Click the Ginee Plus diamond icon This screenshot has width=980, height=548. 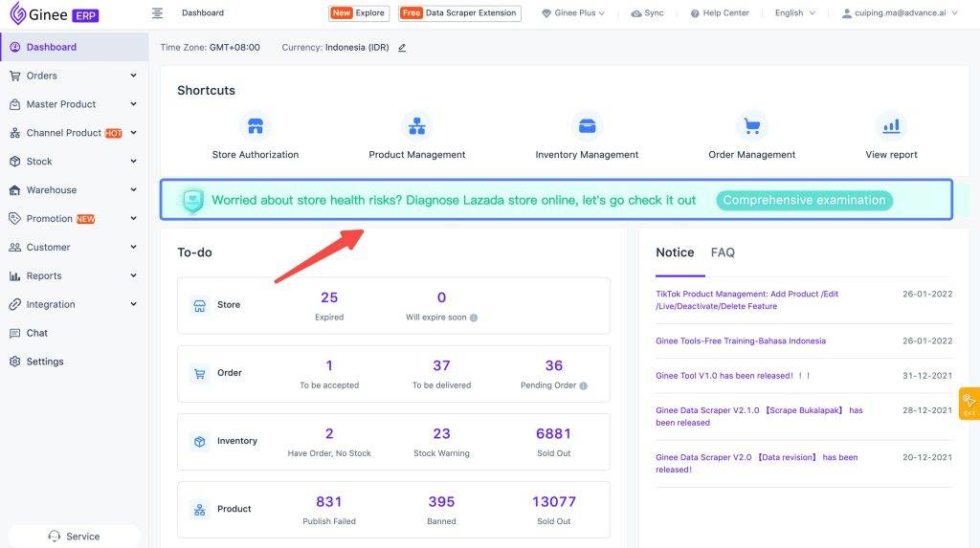point(546,13)
